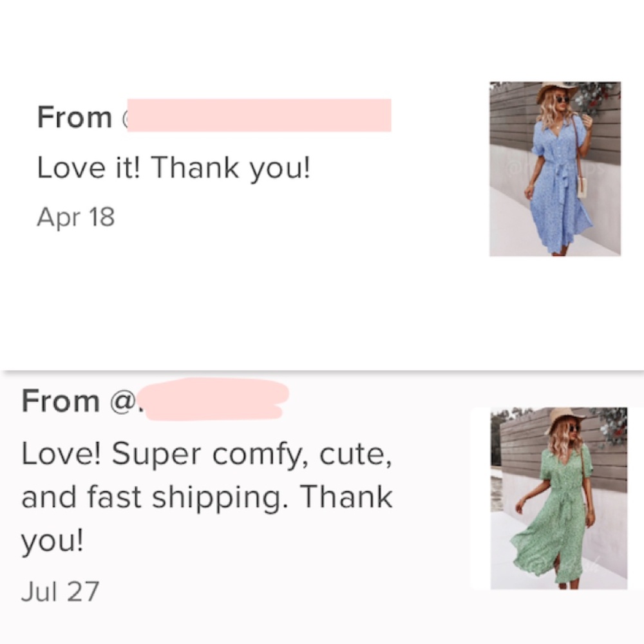
Task: Click the final "you!" line of second review
Action: click(x=52, y=542)
